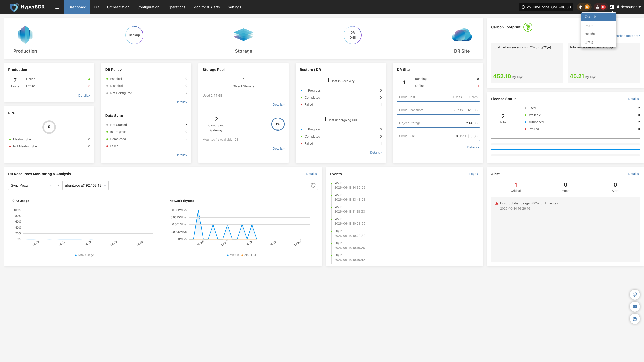Open Details link in Restore / DR card
Image resolution: width=644 pixels, height=362 pixels.
click(376, 153)
